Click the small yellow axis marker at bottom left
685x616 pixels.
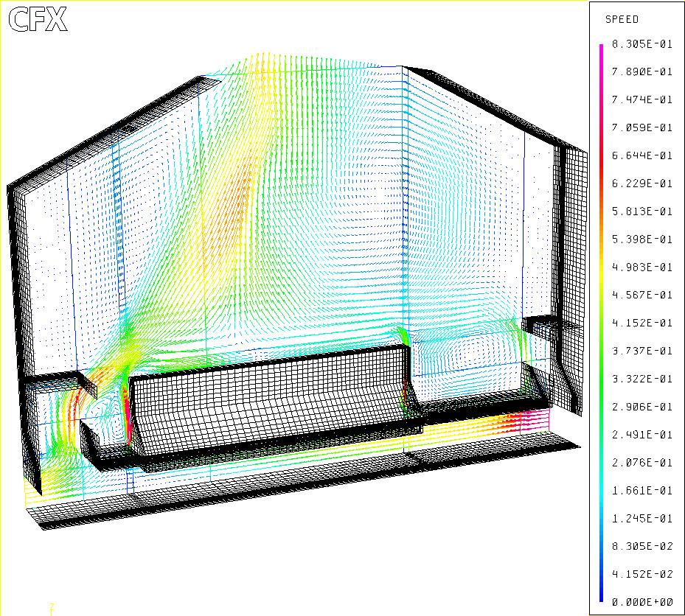tap(51, 607)
